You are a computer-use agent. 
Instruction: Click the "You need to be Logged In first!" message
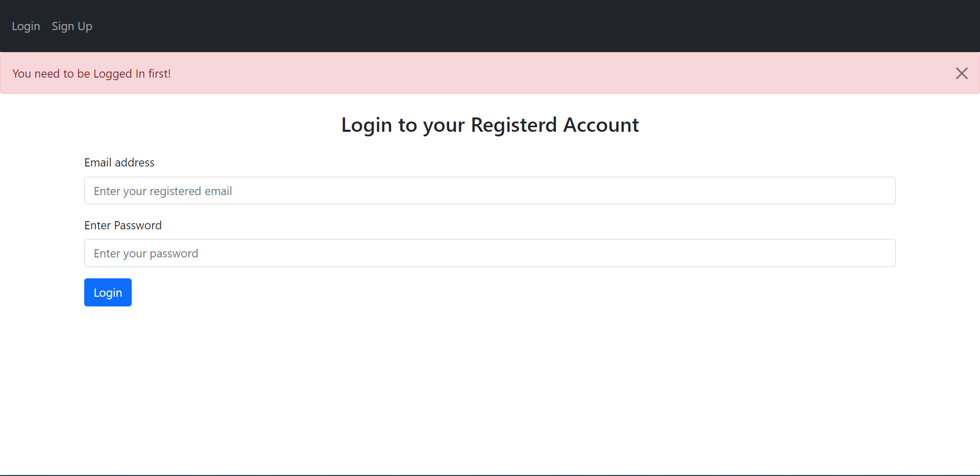click(91, 74)
